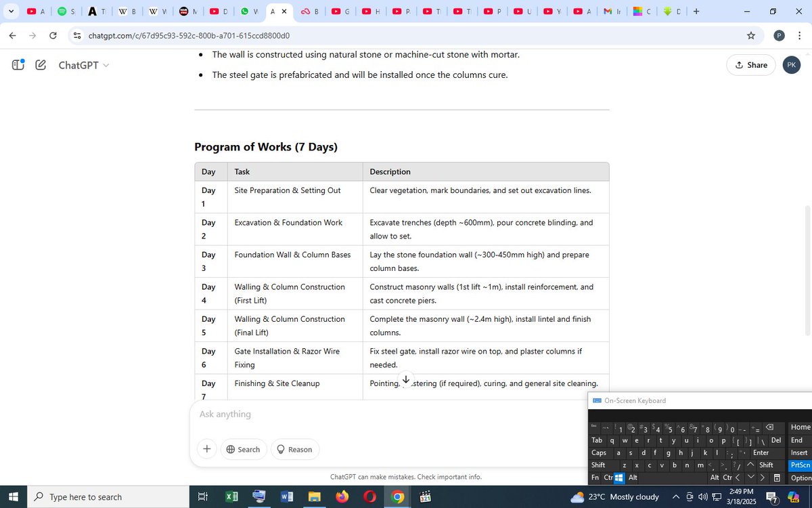Open Excel from the taskbar
Image resolution: width=812 pixels, height=508 pixels.
231,497
